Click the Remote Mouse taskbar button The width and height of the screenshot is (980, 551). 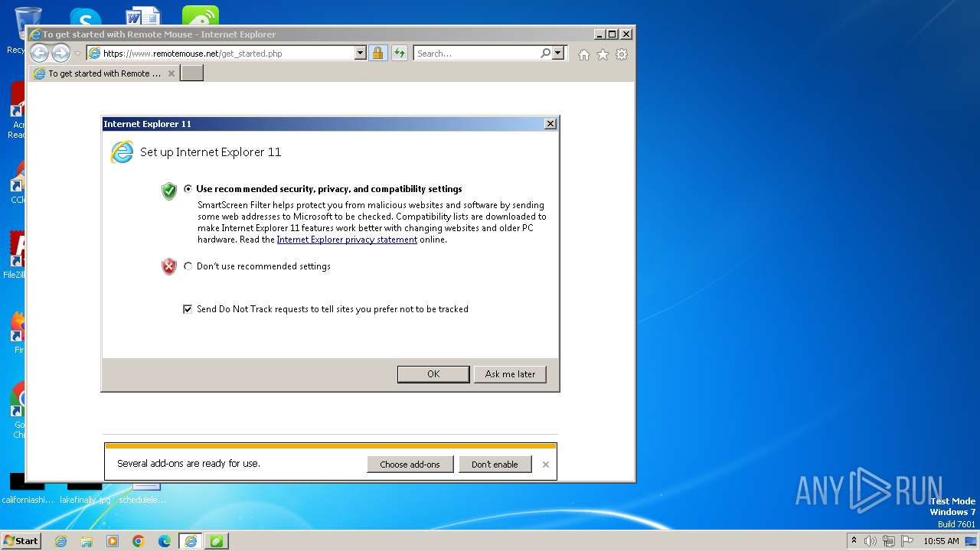pyautogui.click(x=217, y=541)
